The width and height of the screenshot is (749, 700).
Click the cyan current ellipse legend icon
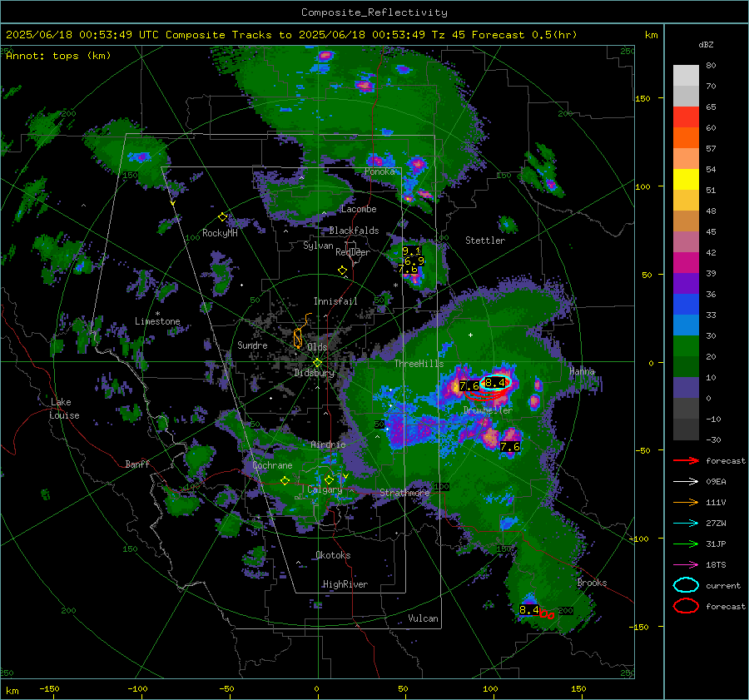click(686, 585)
